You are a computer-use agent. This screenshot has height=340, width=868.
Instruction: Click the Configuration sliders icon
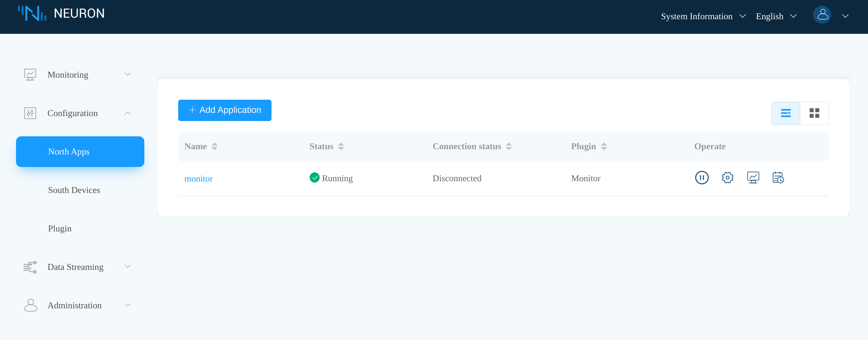[x=30, y=113]
